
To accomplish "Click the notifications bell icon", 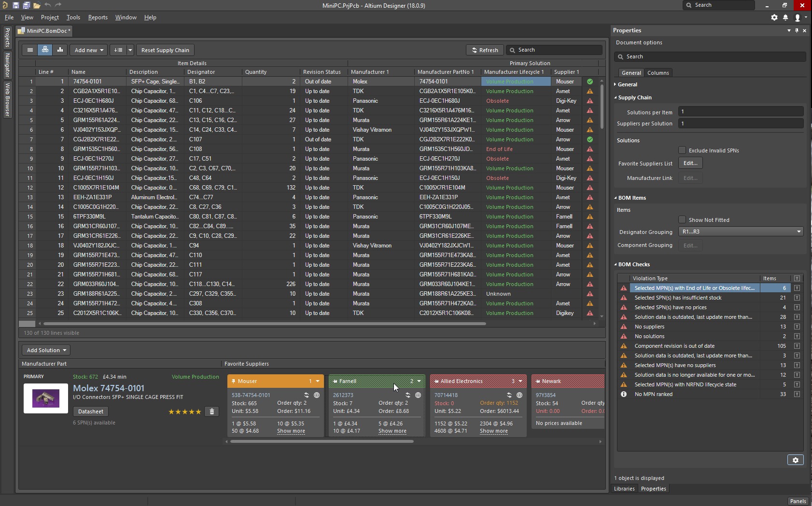I will [785, 17].
